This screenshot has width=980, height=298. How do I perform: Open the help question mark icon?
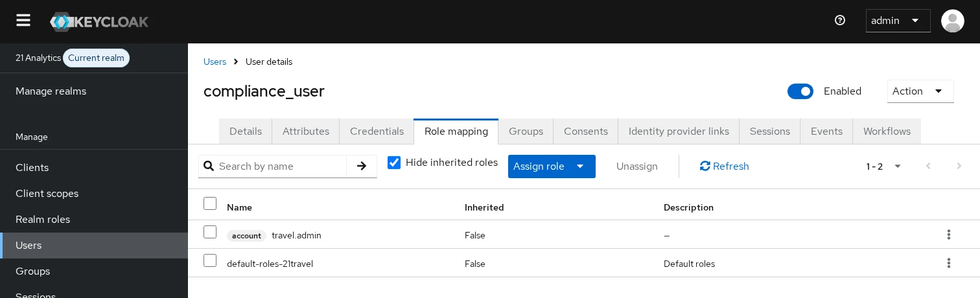pos(840,21)
